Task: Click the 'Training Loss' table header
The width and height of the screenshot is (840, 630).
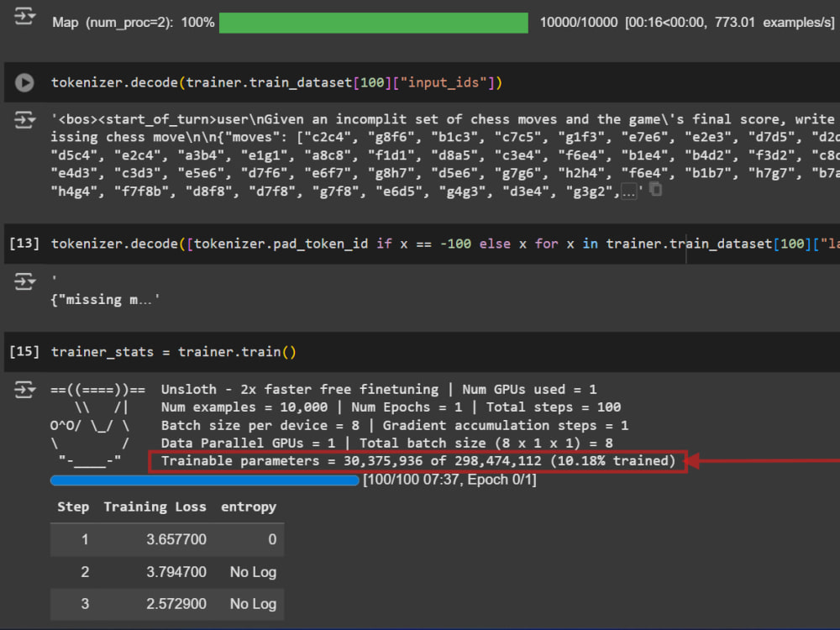Action: point(155,507)
